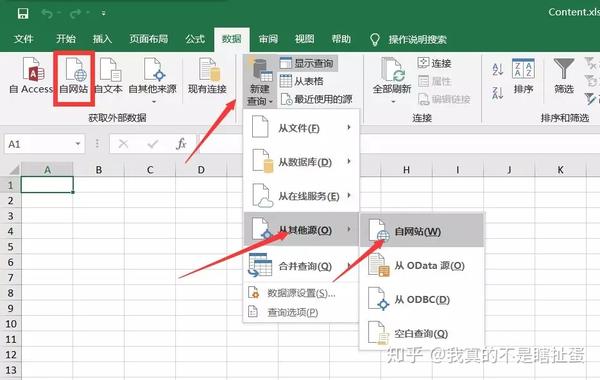
Task: Choose 自网站(W) in submenu
Action: coord(422,231)
